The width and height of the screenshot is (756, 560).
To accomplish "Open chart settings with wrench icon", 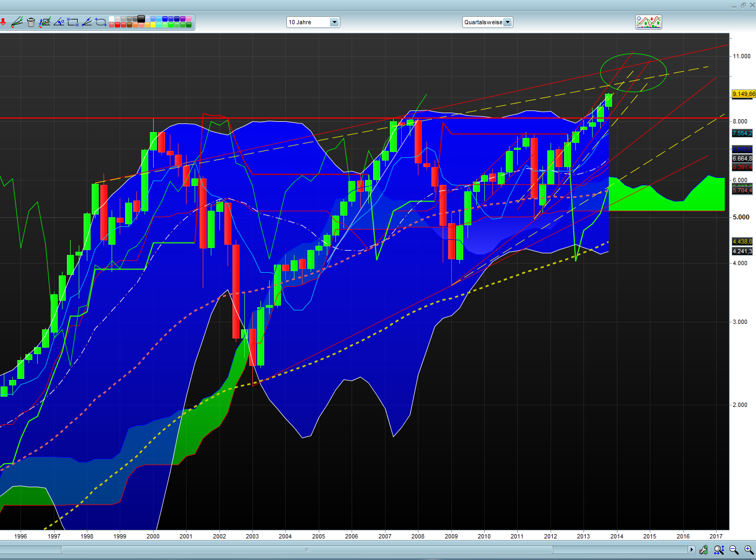I will 704,550.
